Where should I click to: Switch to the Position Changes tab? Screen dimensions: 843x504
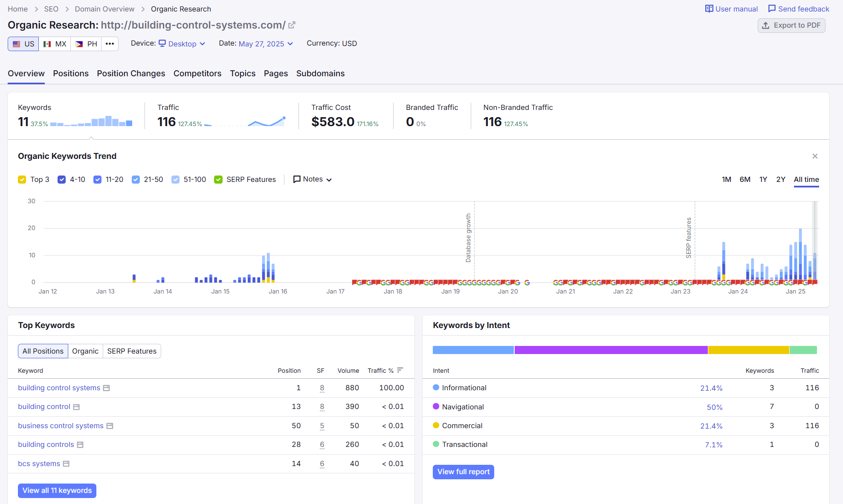pos(131,73)
